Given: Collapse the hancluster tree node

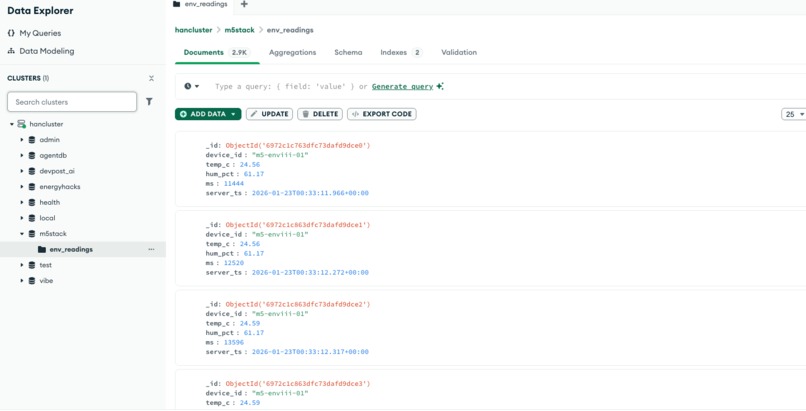Looking at the screenshot, I should [x=11, y=124].
